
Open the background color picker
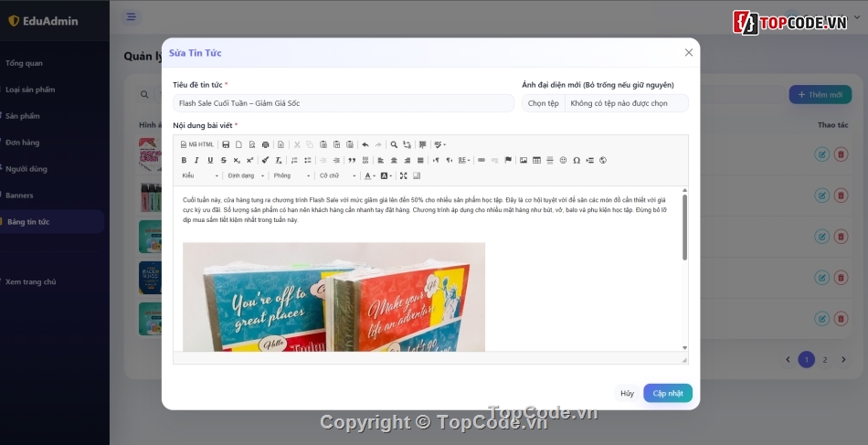[x=386, y=175]
